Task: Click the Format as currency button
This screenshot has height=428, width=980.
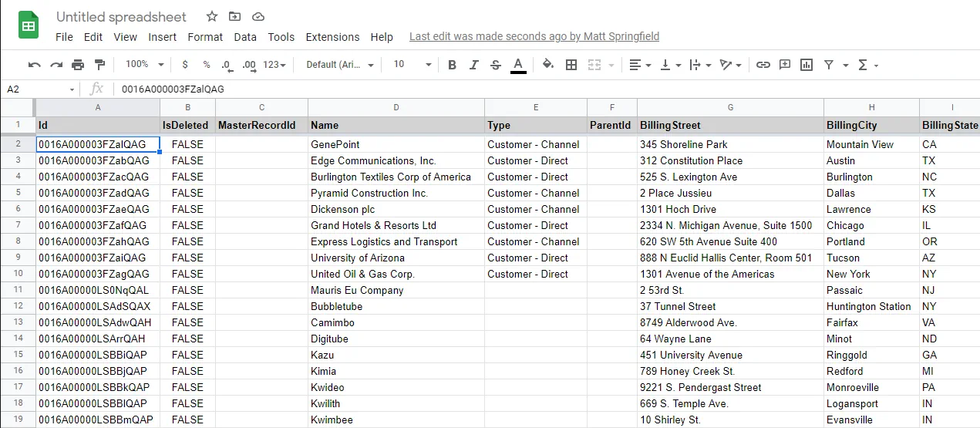Action: (185, 65)
